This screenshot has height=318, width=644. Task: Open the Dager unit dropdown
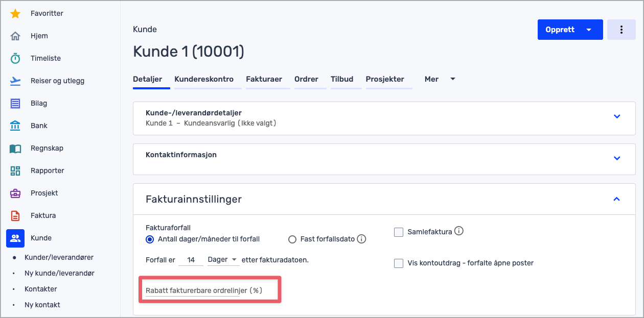coord(223,260)
